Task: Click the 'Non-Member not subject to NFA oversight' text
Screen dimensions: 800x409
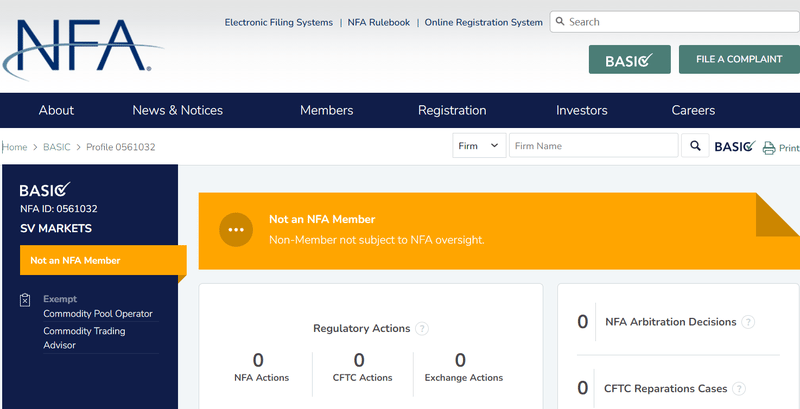Action: pyautogui.click(x=377, y=240)
